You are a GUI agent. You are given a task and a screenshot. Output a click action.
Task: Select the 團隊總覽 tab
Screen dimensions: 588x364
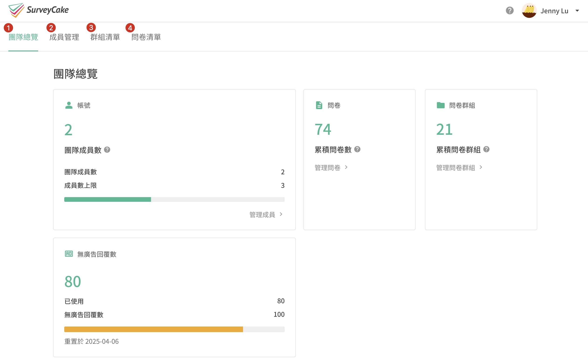point(23,37)
